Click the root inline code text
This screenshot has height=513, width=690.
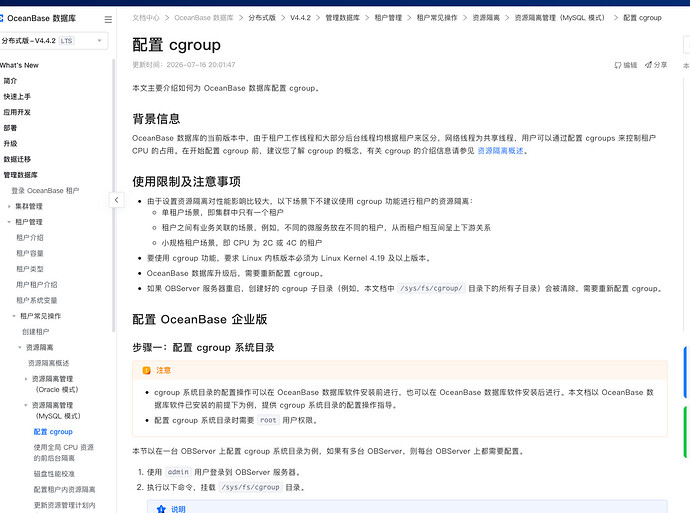268,421
